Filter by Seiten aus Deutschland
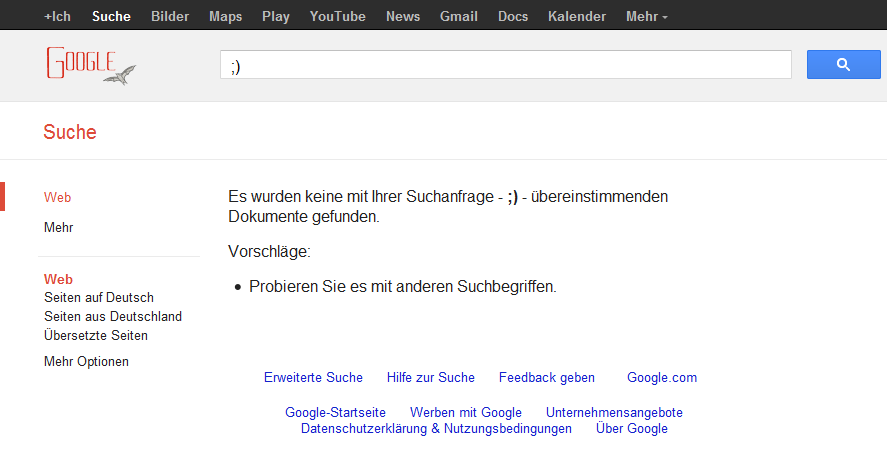 point(113,317)
